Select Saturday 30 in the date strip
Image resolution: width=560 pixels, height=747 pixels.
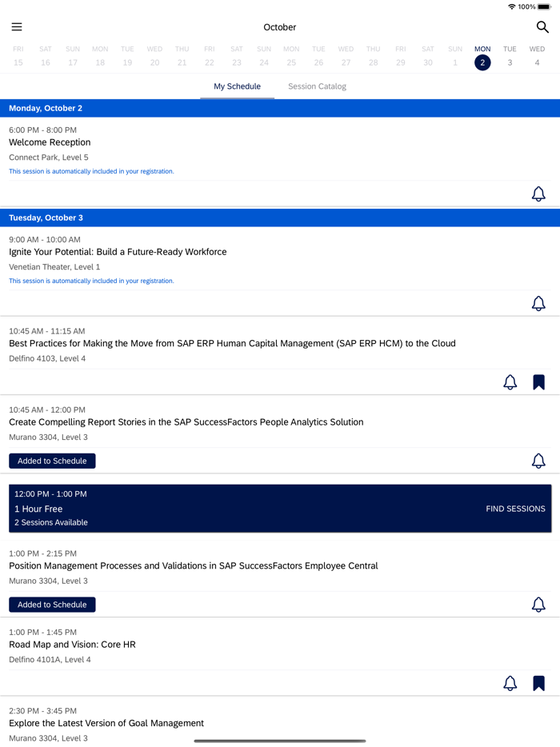pyautogui.click(x=428, y=56)
